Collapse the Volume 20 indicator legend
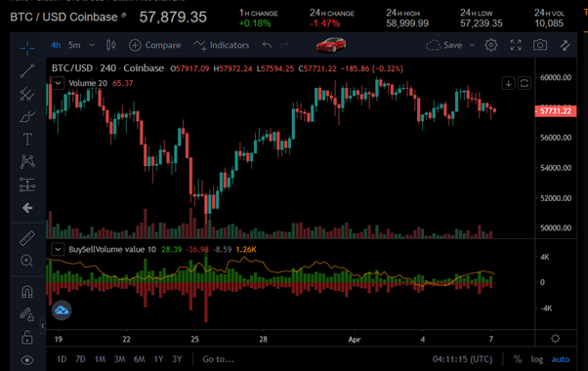This screenshot has width=588, height=371. (x=59, y=83)
